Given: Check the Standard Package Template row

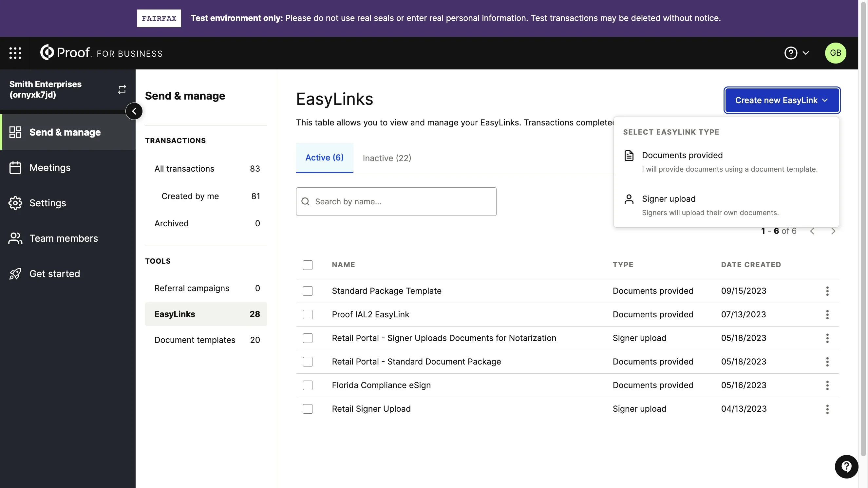Looking at the screenshot, I should (307, 291).
